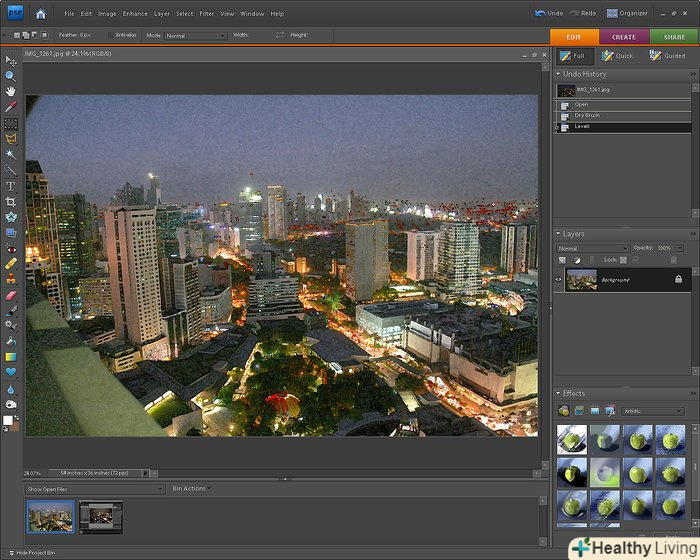This screenshot has width=700, height=560.
Task: Click the lock icon on Background layer
Action: click(x=678, y=280)
